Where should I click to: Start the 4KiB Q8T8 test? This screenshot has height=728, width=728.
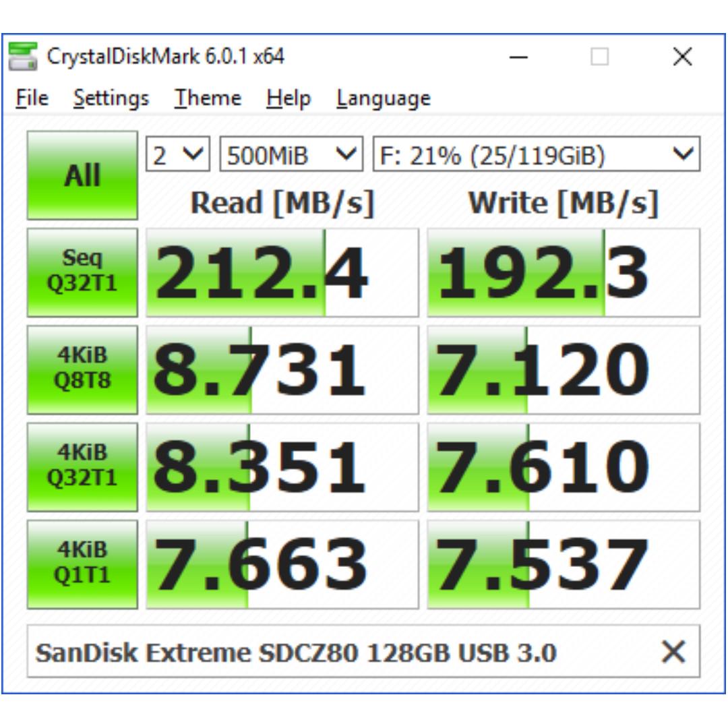click(82, 370)
